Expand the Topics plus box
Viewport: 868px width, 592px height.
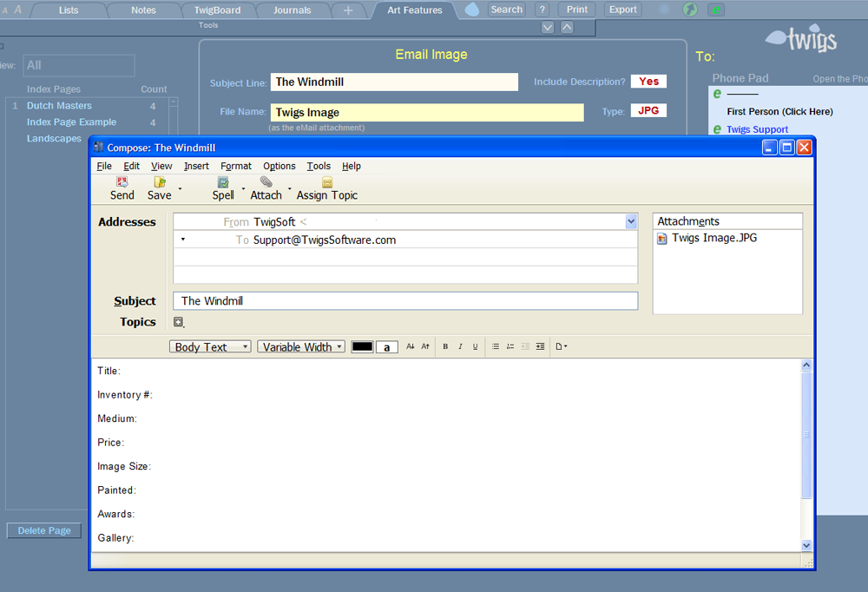click(178, 322)
